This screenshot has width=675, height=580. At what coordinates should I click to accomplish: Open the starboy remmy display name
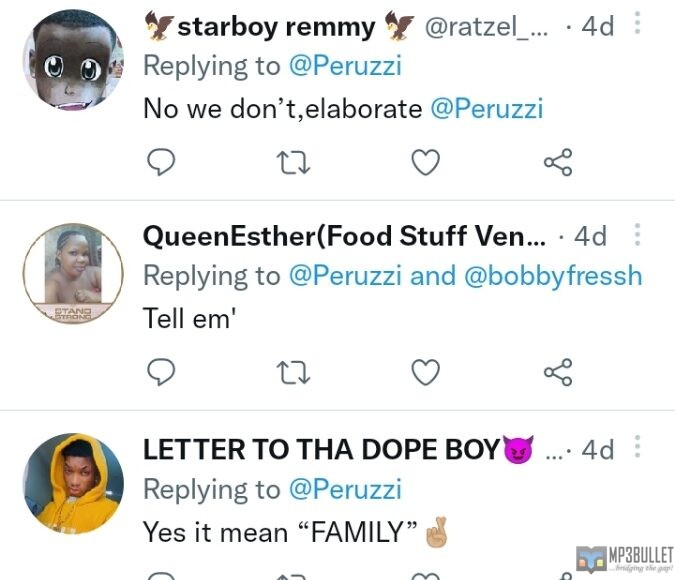pyautogui.click(x=275, y=27)
